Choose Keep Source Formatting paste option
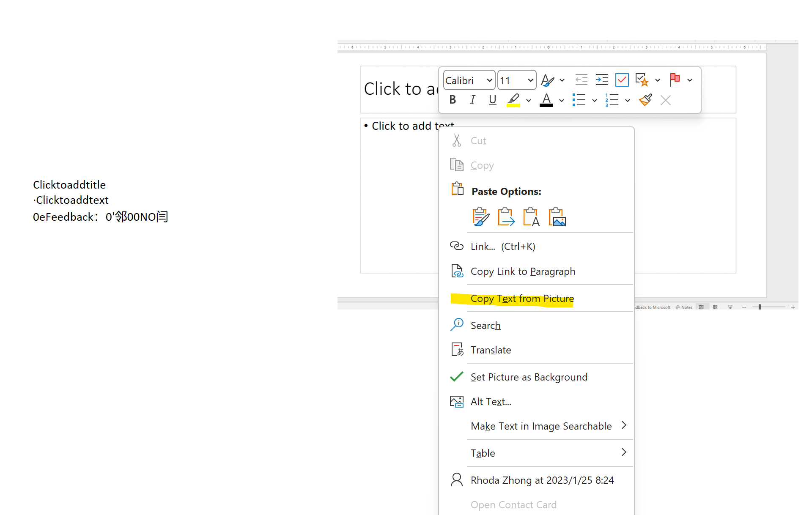The height and width of the screenshot is (515, 812). (481, 217)
